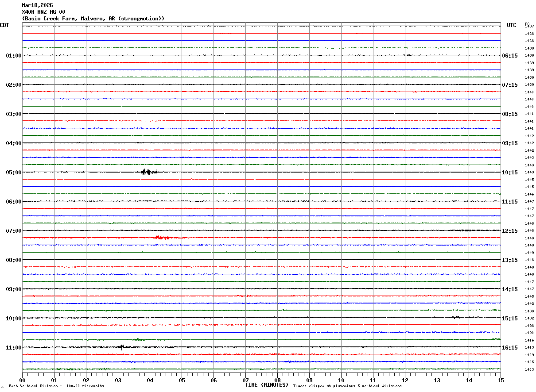Click the '14:15' UTC time label
This screenshot has width=536, height=392.
(x=510, y=289)
